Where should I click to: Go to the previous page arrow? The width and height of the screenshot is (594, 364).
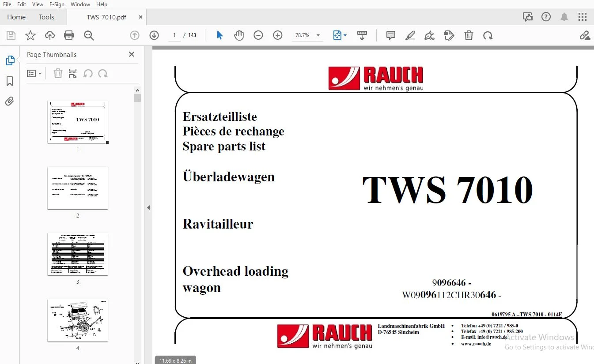pyautogui.click(x=135, y=35)
